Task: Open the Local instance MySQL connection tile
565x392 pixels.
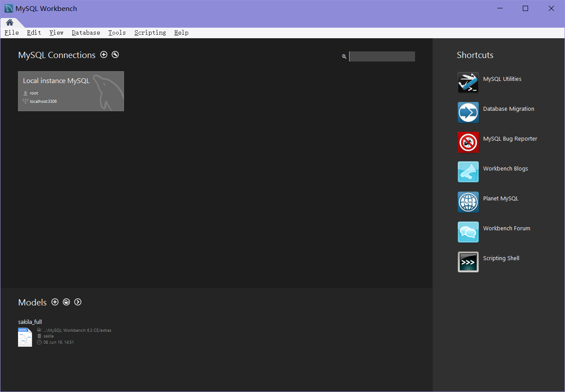Action: (71, 91)
